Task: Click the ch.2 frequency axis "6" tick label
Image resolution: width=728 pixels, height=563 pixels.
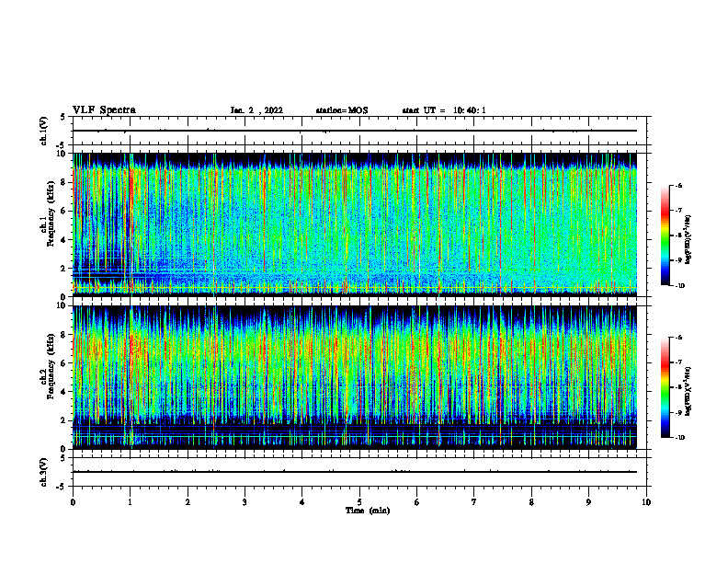Action: [63, 363]
